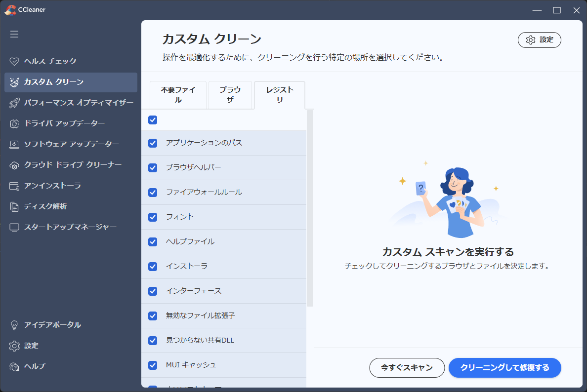Click the laptop icon for ソフトウェア アップデーター

click(14, 144)
